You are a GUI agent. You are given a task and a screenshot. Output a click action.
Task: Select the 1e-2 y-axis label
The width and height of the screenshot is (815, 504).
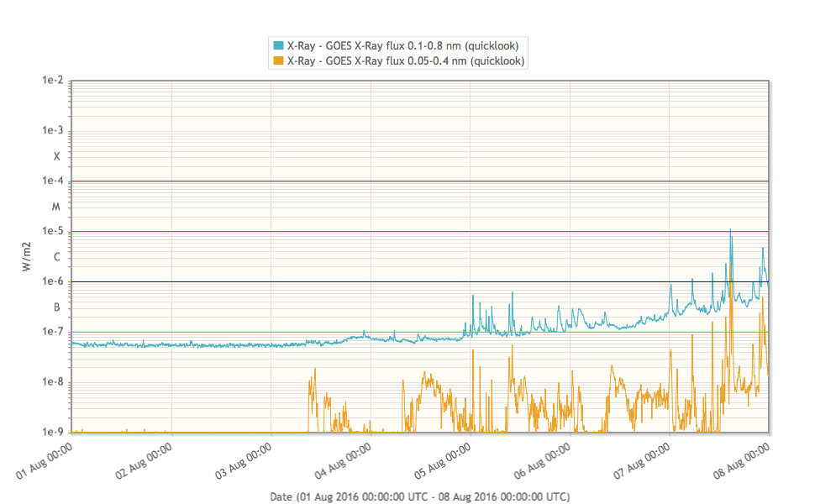pyautogui.click(x=52, y=80)
